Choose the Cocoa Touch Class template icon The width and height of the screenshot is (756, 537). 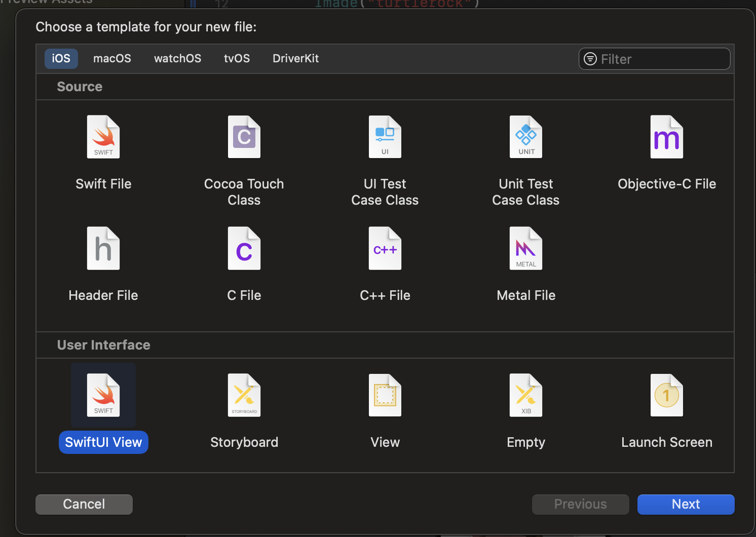coord(244,137)
